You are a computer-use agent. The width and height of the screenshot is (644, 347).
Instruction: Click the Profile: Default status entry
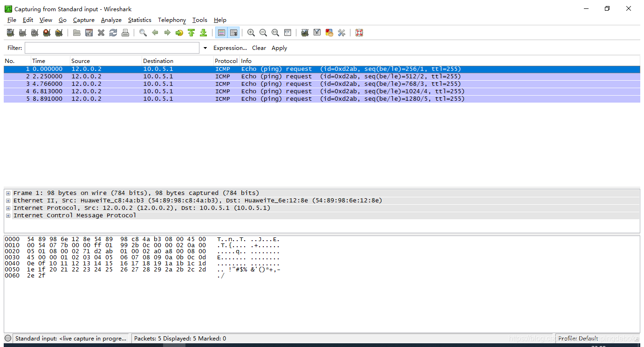[x=578, y=339]
